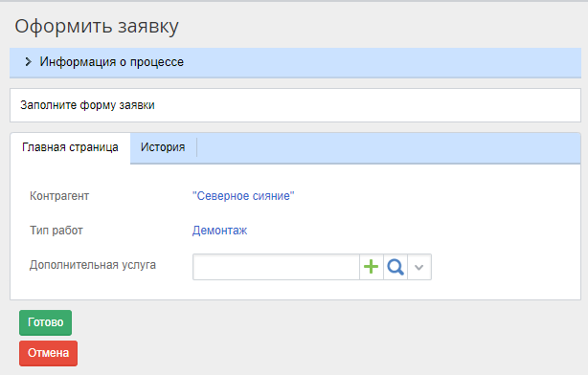
Task: Click empty tab bar area after История
Action: point(389,147)
